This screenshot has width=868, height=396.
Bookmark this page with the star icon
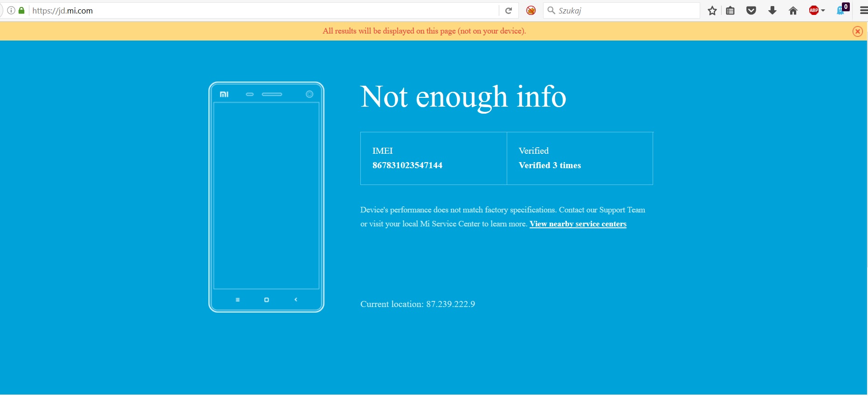712,11
